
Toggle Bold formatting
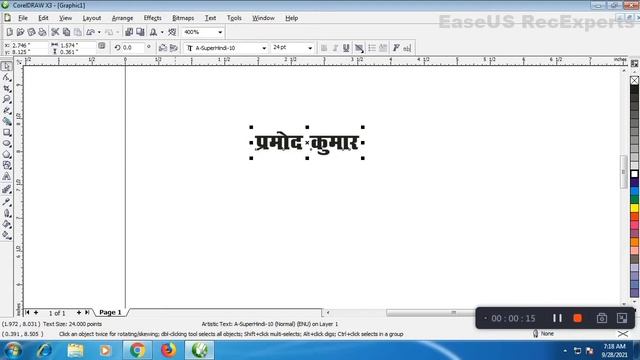pos(324,48)
